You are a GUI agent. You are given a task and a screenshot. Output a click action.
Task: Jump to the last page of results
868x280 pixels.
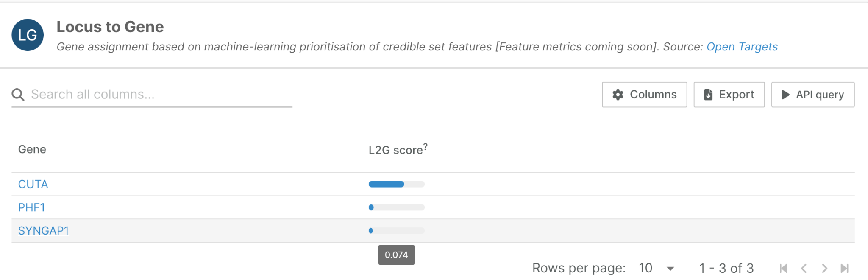click(x=844, y=268)
